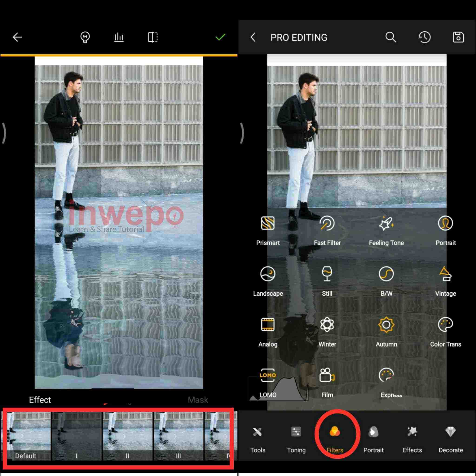This screenshot has height=476, width=476.
Task: Select the Fast Filter icon
Action: tap(327, 223)
